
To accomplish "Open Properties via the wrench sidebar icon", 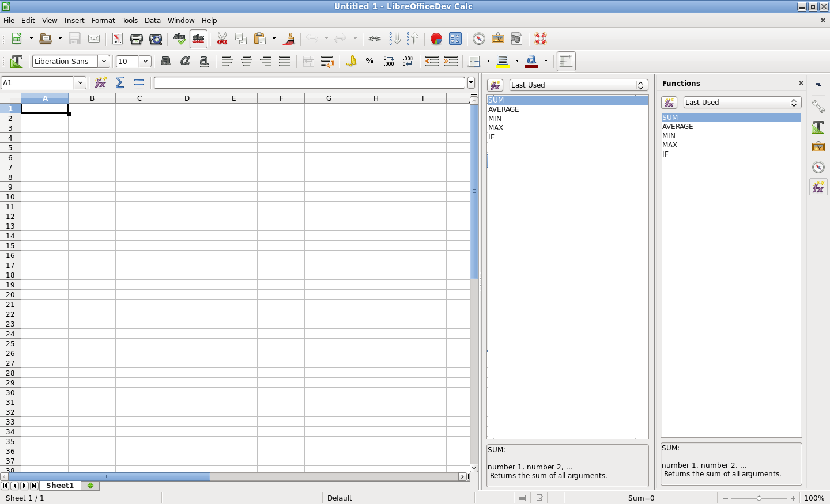I will coord(818,107).
